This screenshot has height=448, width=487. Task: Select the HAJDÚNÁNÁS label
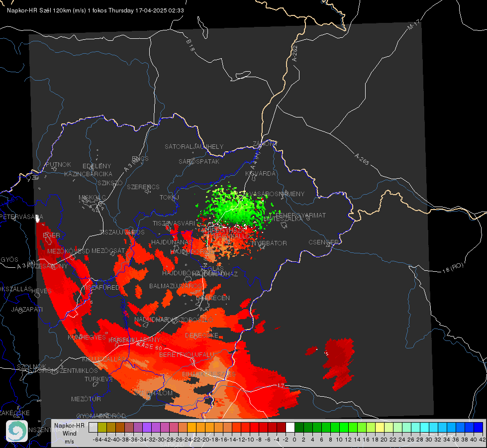tap(172, 242)
